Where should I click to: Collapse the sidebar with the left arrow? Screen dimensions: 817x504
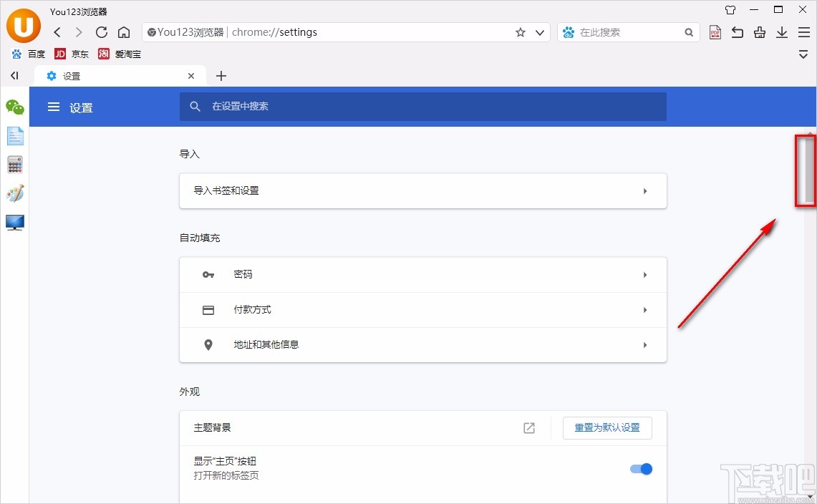pyautogui.click(x=14, y=75)
